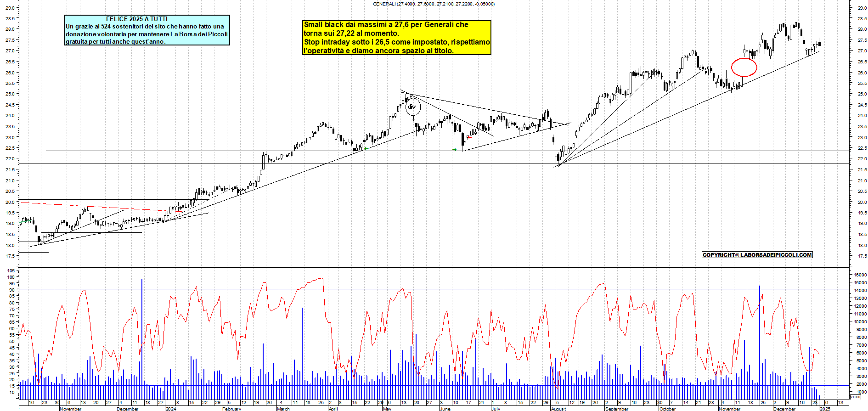Click '22.0' on the right price axis

point(862,159)
